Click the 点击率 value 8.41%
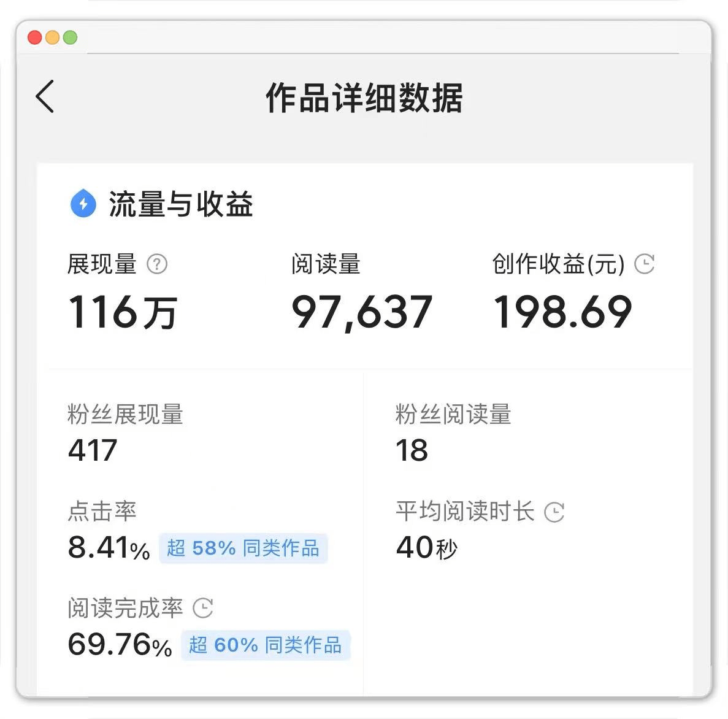 tap(109, 548)
